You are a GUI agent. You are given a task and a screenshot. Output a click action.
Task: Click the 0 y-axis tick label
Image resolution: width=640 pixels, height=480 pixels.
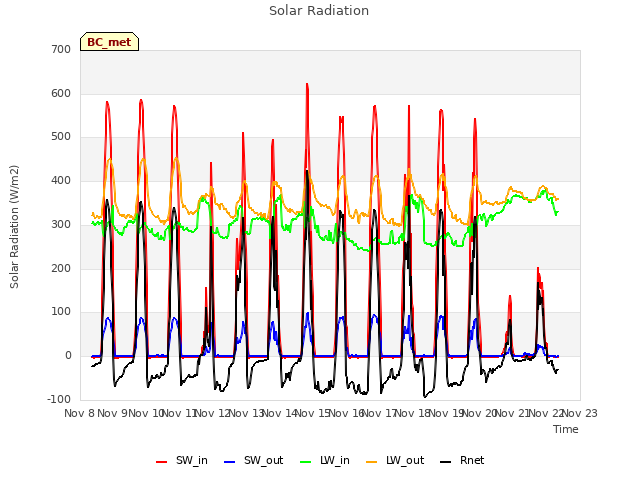[68, 356]
